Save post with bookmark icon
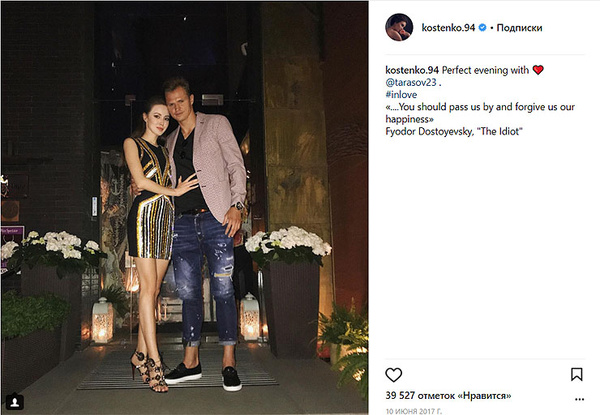Screen dimensions: 600x415 point(576,374)
